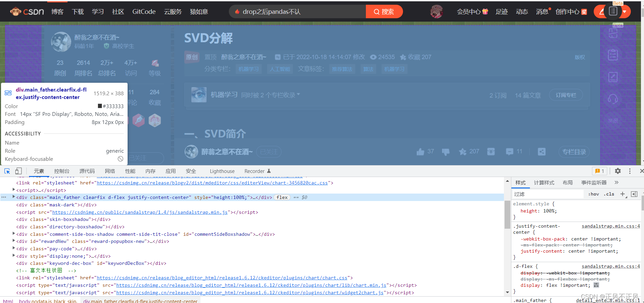This screenshot has width=644, height=303.
Task: Open sandalstrap.min.css:4 source for .justify-content-center
Action: click(x=611, y=226)
